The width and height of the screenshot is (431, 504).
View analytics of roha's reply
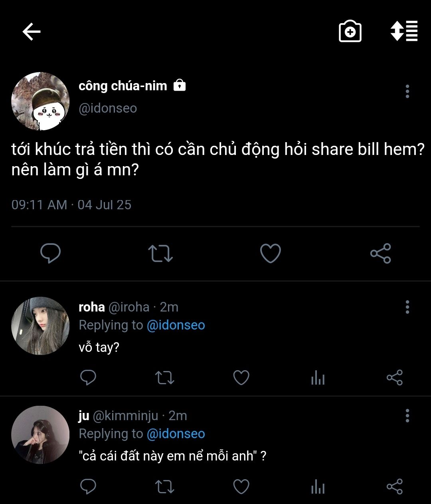tap(318, 377)
